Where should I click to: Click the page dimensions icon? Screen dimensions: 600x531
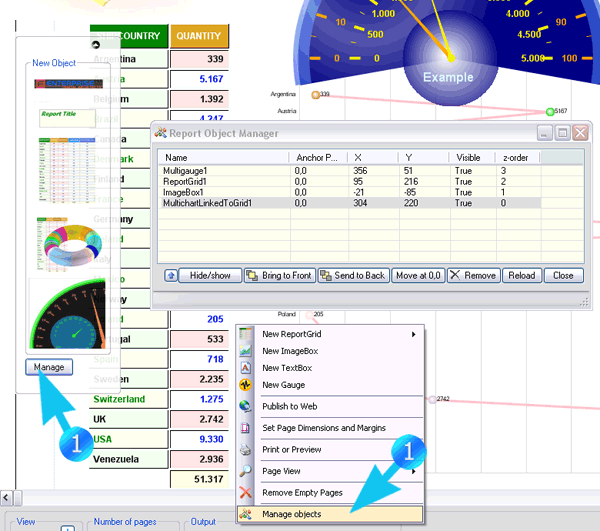[x=245, y=428]
